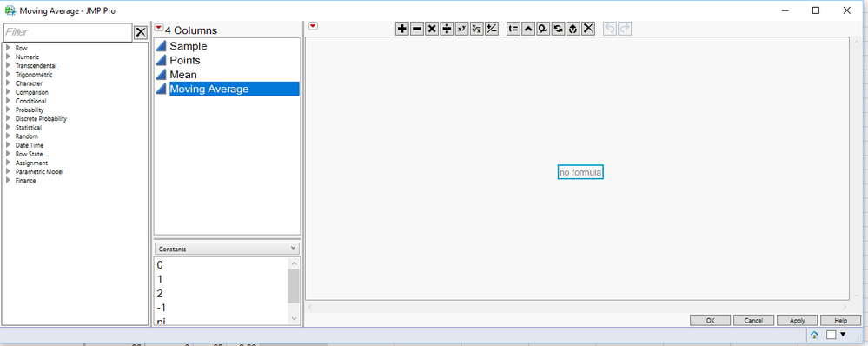Click the Apply button

coord(797,321)
